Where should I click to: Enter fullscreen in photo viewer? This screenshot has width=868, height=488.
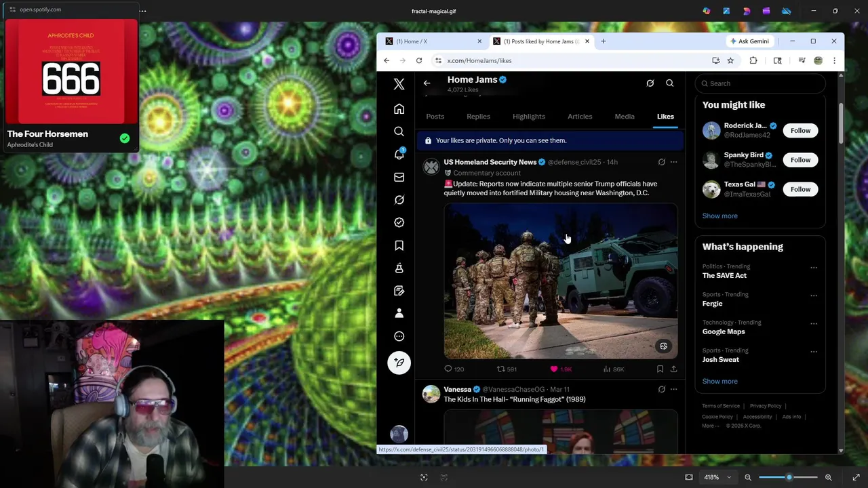coord(856,477)
